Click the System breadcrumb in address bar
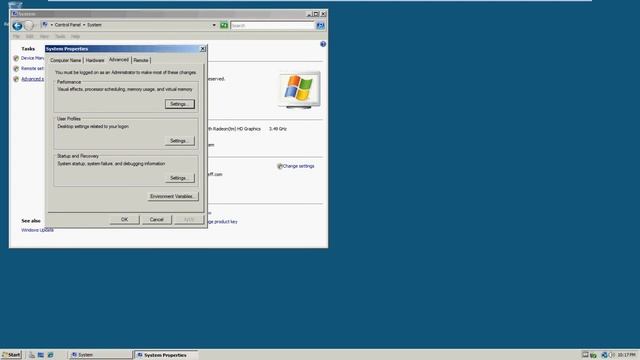Image resolution: width=640 pixels, height=360 pixels. (x=94, y=25)
